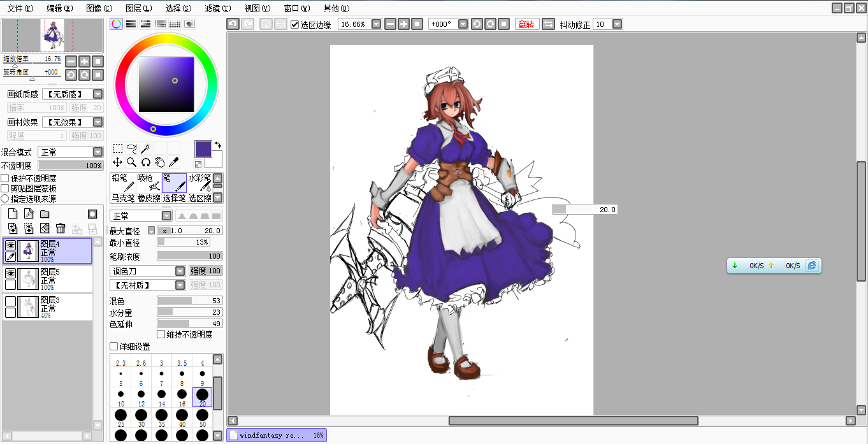
Task: Select the eyedropper color picker tool
Action: point(173,162)
